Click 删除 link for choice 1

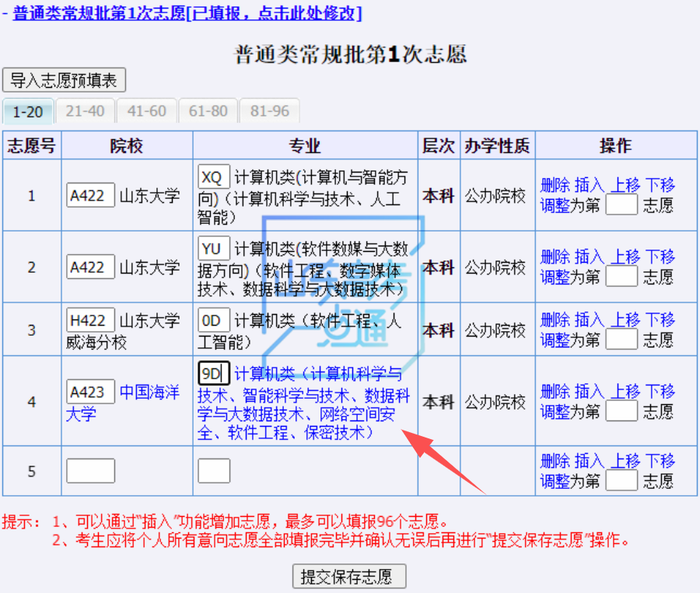555,185
